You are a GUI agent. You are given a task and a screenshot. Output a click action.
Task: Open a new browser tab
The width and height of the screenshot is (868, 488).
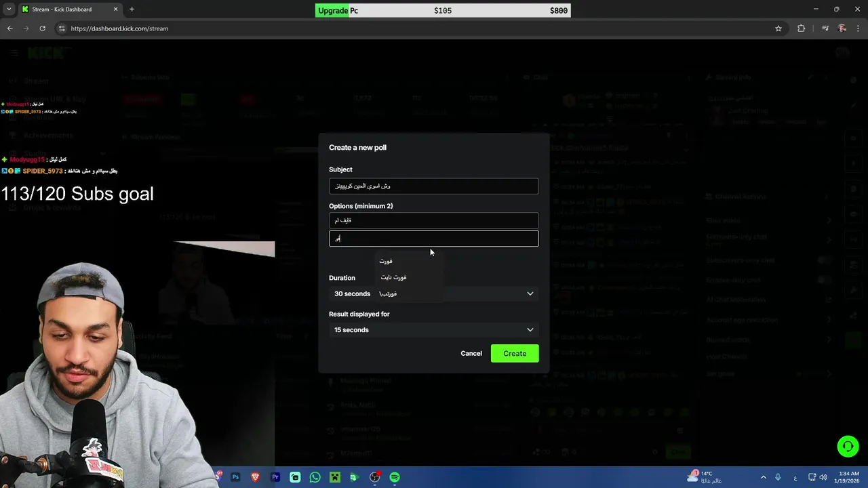click(x=132, y=9)
